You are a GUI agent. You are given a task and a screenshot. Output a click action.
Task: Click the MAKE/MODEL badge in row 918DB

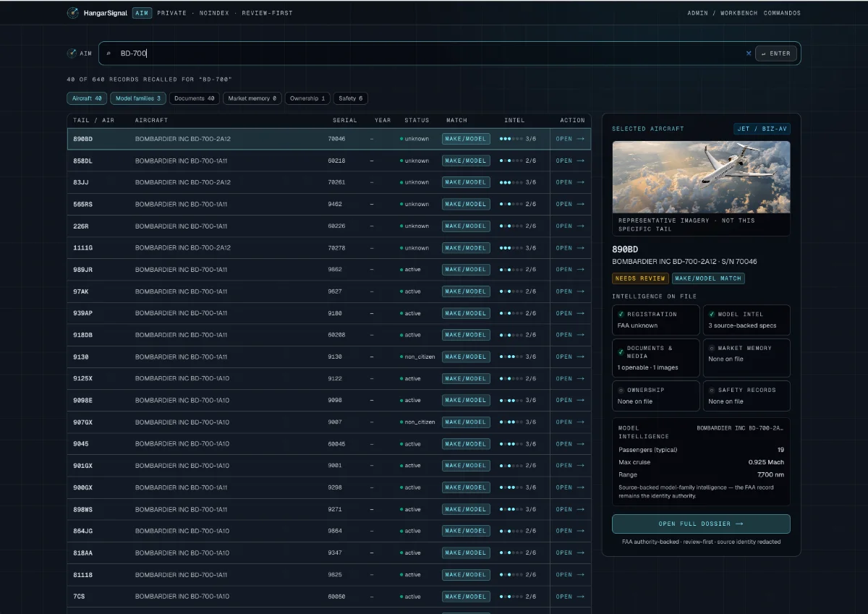[466, 335]
